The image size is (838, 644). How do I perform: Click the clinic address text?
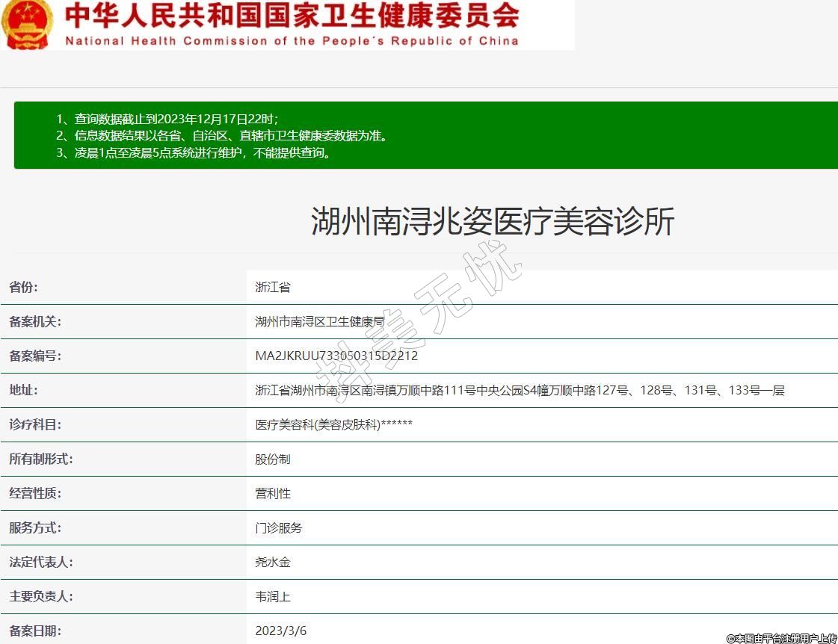point(520,390)
